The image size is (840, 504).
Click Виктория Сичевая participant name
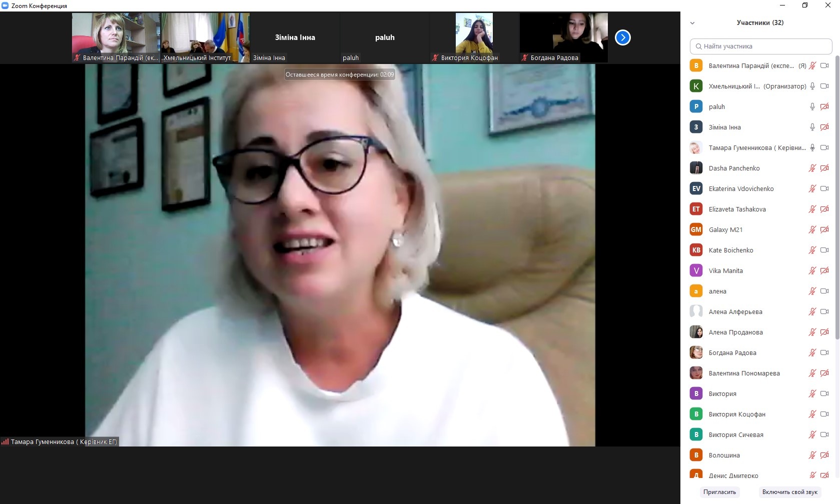point(736,434)
